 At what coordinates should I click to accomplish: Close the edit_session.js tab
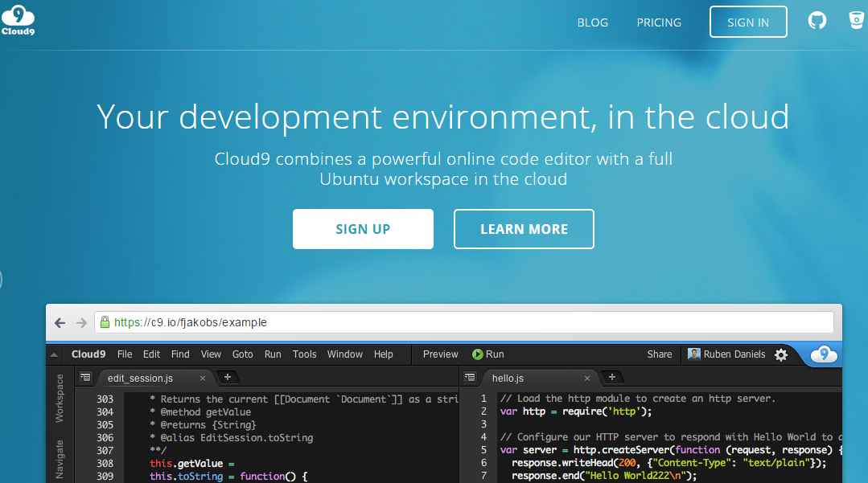click(x=203, y=379)
